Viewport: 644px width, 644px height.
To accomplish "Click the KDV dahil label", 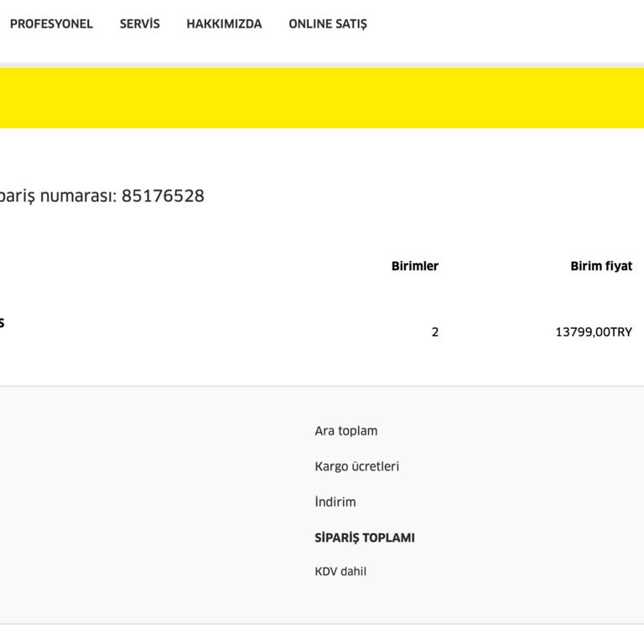I will (x=340, y=571).
